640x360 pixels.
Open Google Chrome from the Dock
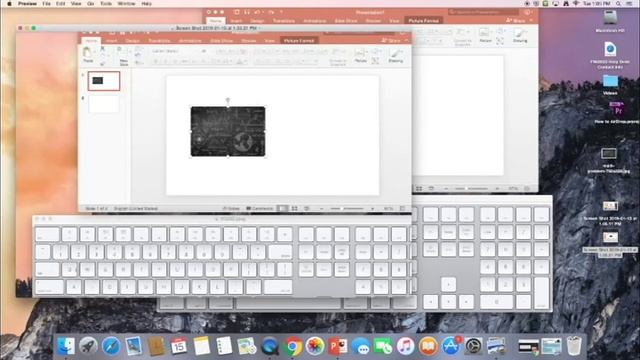pos(293,346)
